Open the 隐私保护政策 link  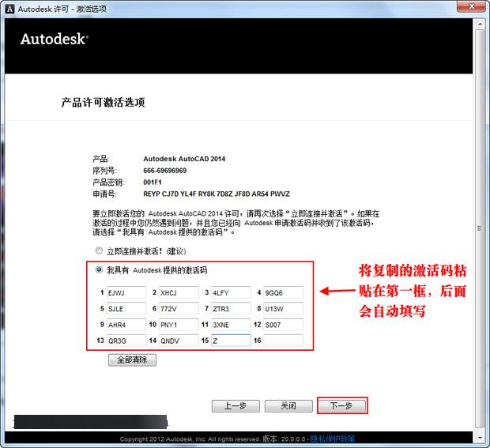point(332,439)
